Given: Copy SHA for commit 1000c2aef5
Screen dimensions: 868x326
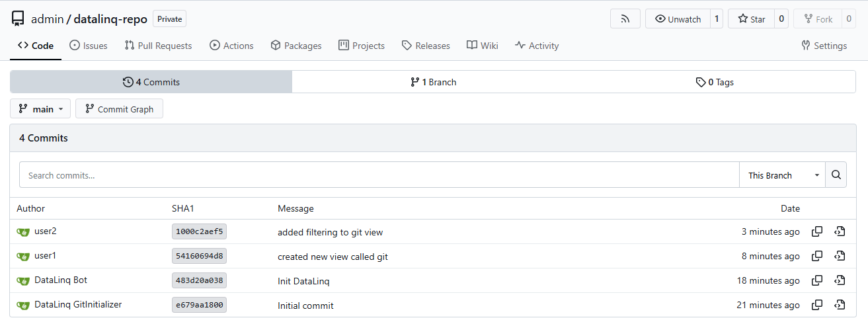Looking at the screenshot, I should (x=817, y=231).
